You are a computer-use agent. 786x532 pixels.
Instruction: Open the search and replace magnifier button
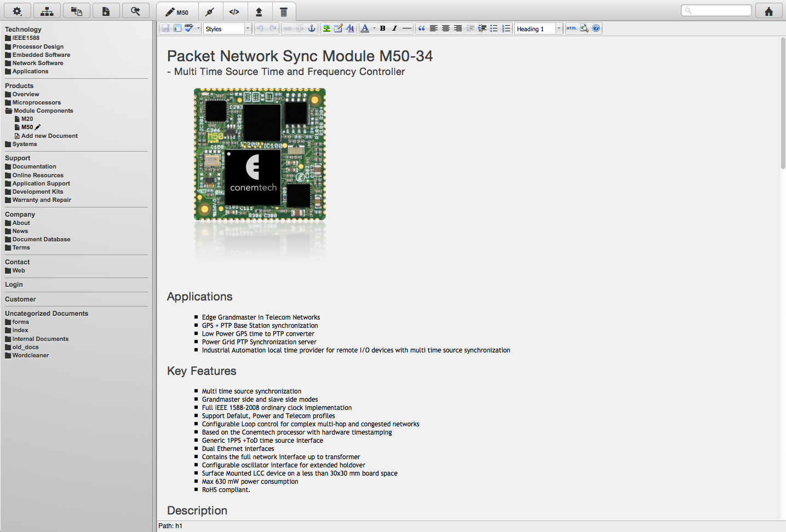[136, 11]
